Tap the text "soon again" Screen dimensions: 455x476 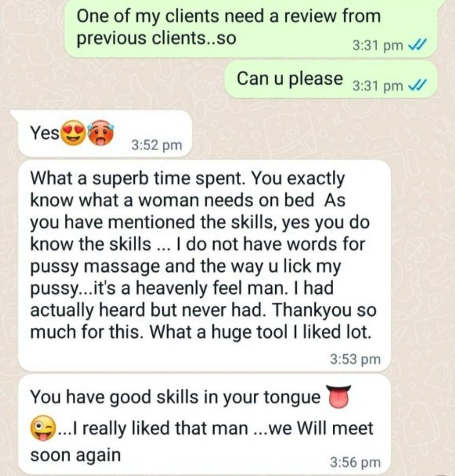(x=76, y=454)
